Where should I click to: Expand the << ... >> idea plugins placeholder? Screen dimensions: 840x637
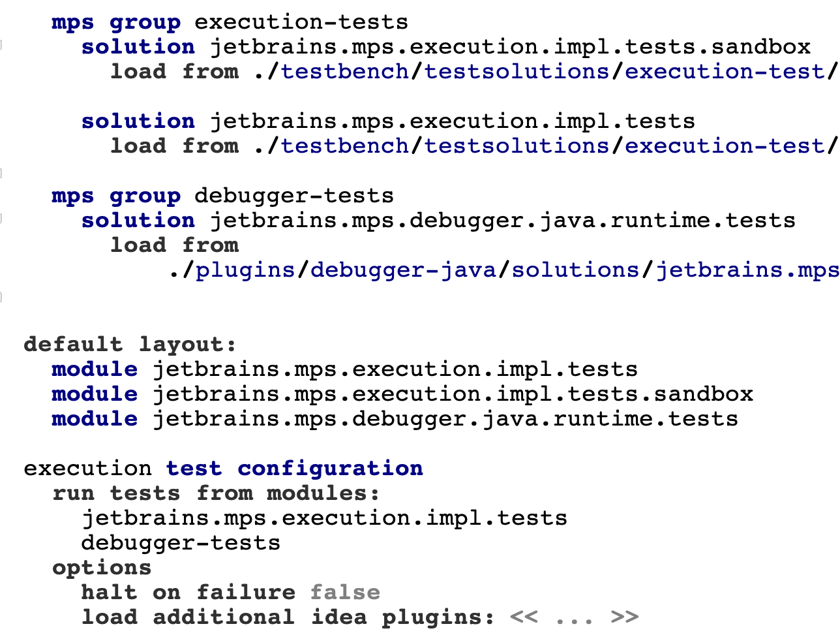574,617
